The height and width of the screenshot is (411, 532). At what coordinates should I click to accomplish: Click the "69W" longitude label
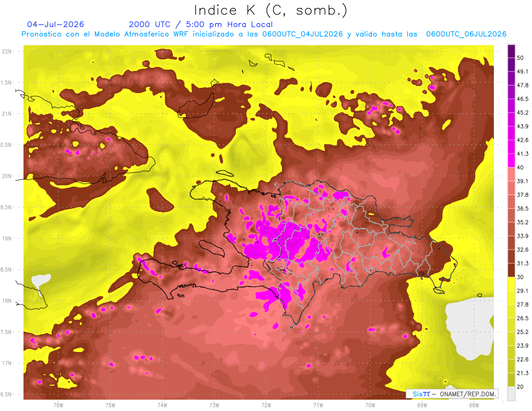pos(422,405)
